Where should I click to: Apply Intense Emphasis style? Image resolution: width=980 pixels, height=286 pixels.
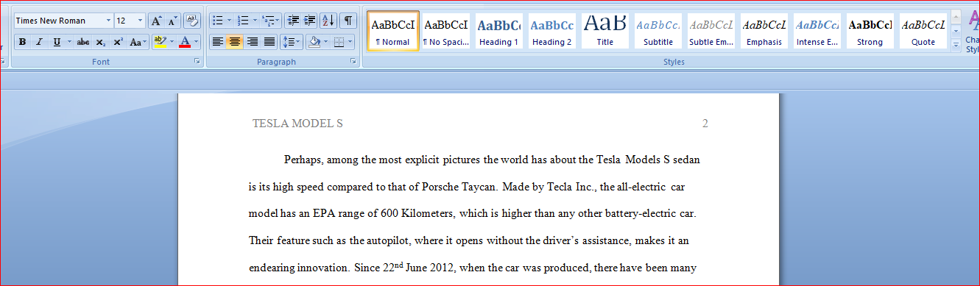pyautogui.click(x=817, y=31)
